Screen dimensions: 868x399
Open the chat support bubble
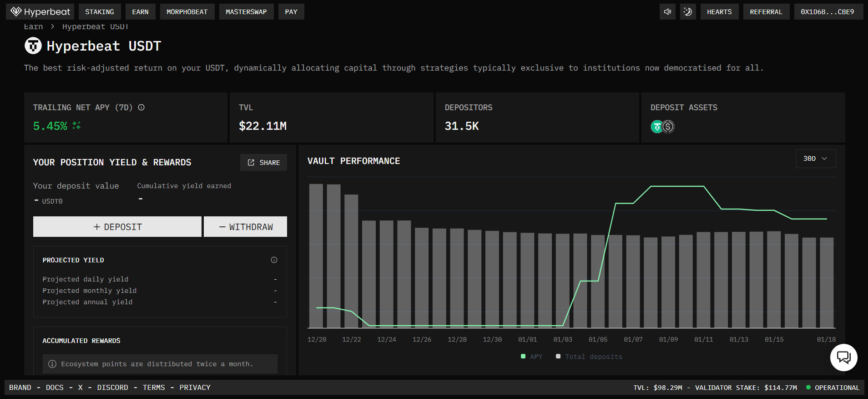844,358
